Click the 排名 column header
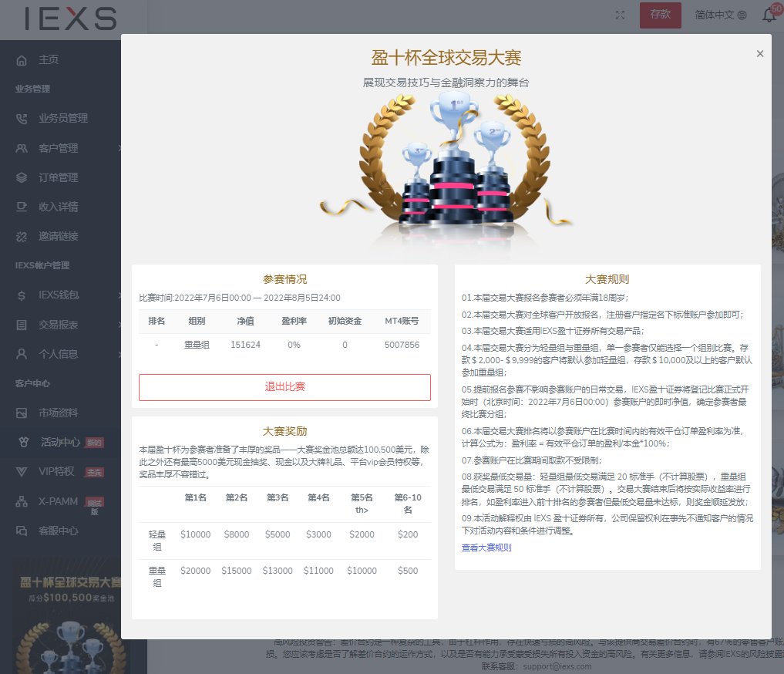The height and width of the screenshot is (674, 784). pos(156,321)
